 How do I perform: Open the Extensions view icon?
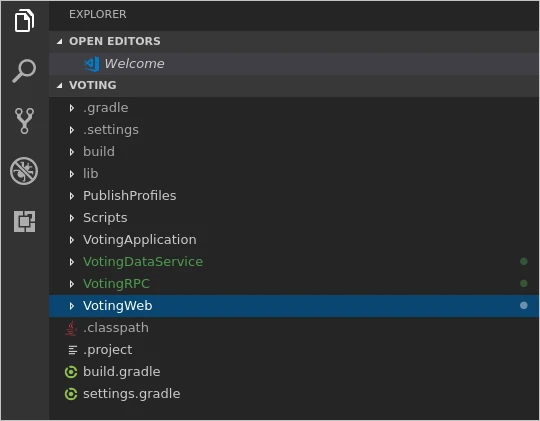pos(24,221)
